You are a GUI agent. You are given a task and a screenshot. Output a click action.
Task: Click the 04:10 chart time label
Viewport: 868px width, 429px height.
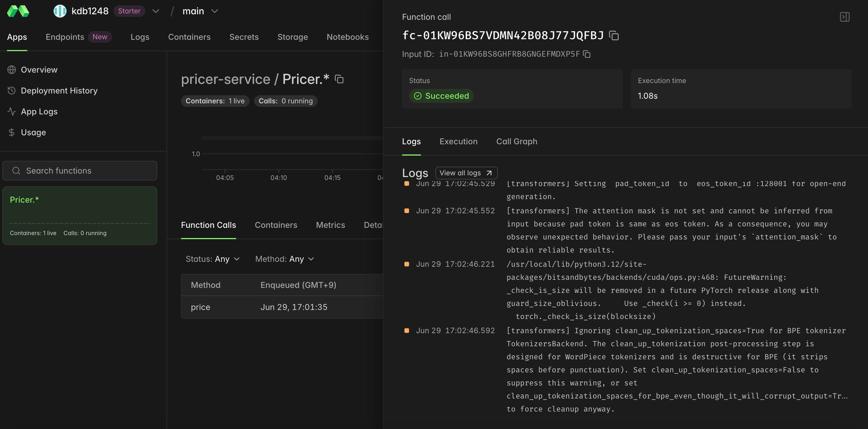tap(278, 178)
